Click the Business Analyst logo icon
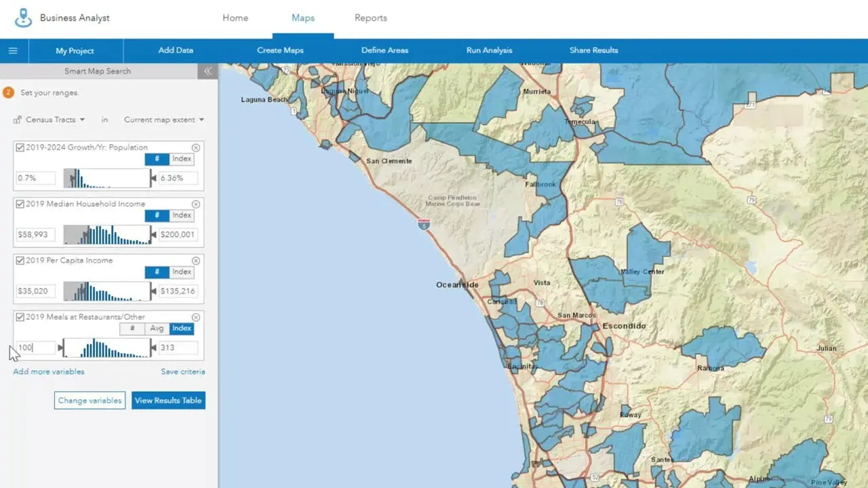868x488 pixels. click(x=24, y=18)
